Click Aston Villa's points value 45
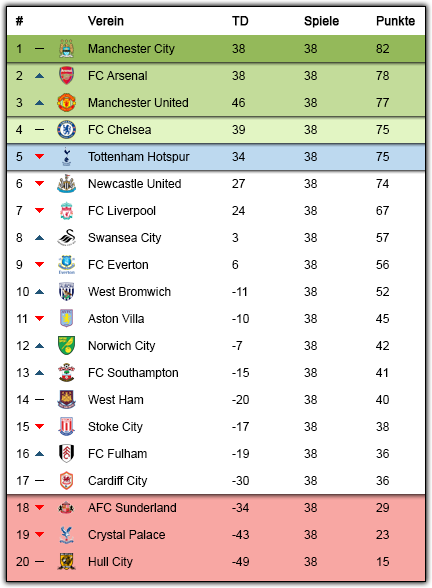This screenshot has width=432, height=588. click(382, 319)
